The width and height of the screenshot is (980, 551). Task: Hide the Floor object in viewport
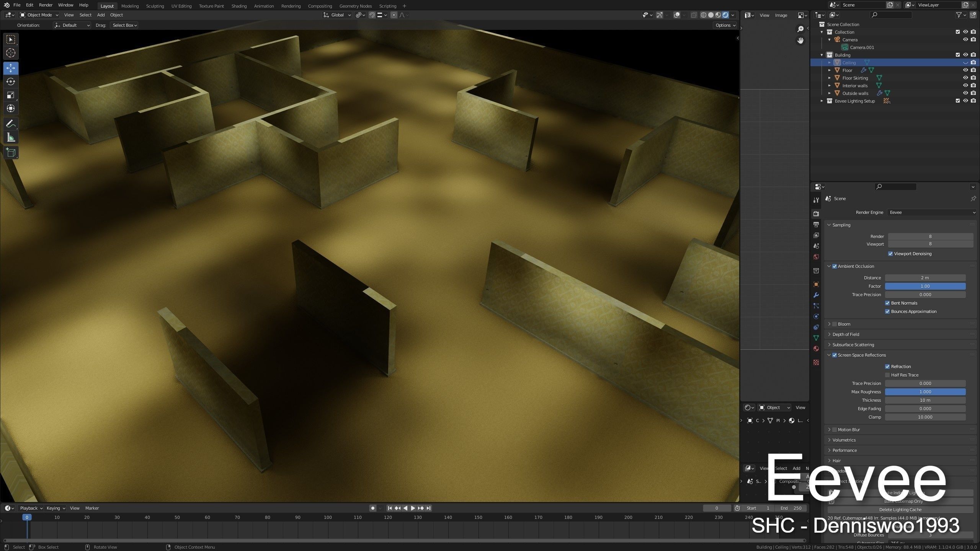(x=965, y=70)
